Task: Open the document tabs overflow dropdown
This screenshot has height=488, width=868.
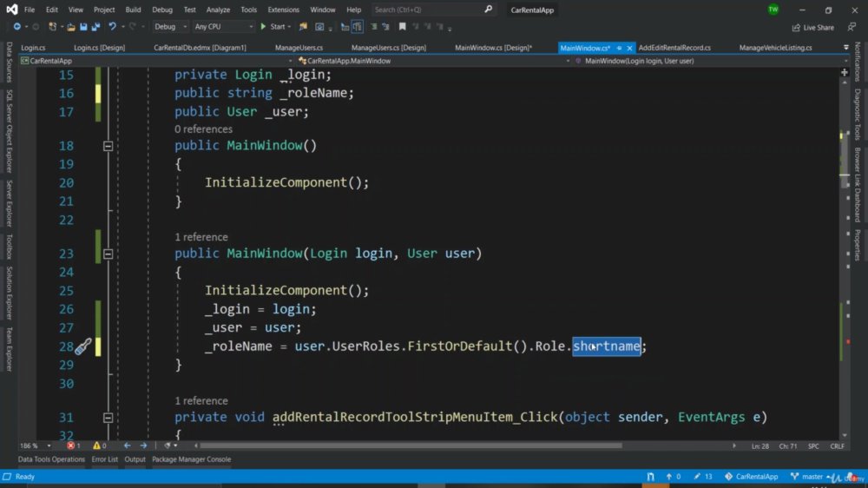Action: coord(845,48)
